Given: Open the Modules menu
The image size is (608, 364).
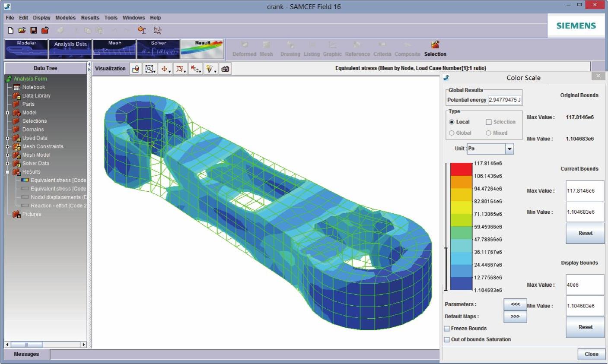Looking at the screenshot, I should click(x=65, y=18).
